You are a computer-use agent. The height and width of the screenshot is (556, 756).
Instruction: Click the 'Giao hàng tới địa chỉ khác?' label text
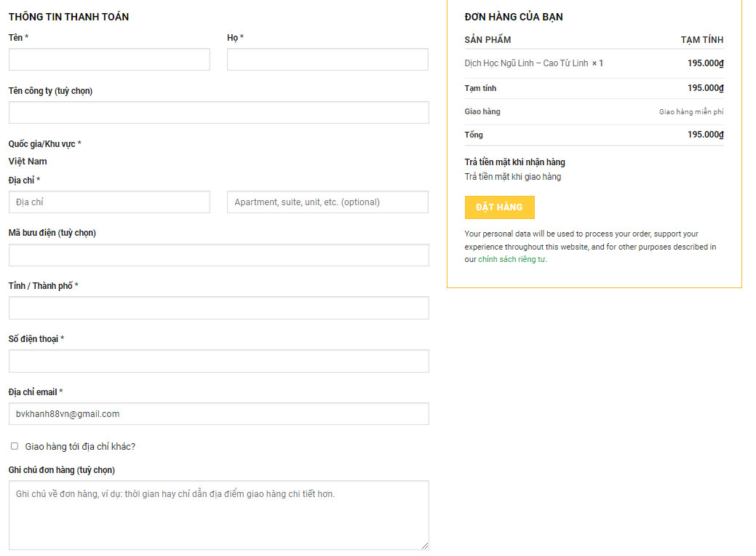[x=80, y=447]
